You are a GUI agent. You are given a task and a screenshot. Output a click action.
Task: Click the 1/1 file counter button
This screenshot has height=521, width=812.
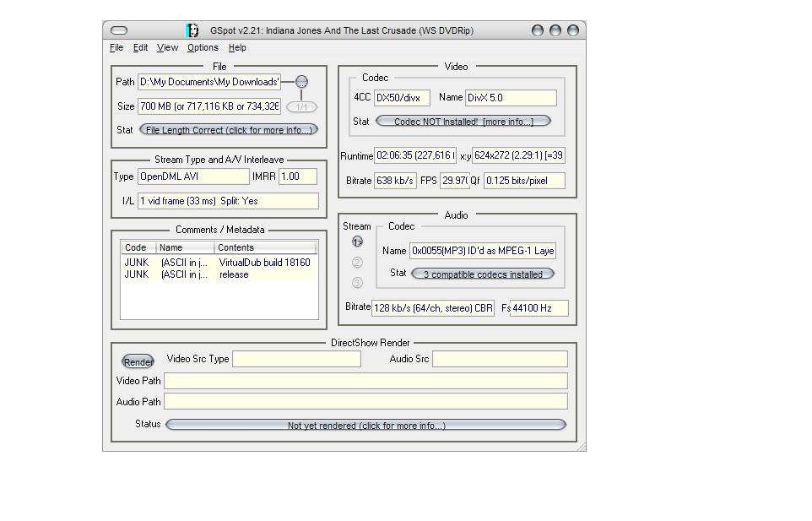pyautogui.click(x=301, y=107)
